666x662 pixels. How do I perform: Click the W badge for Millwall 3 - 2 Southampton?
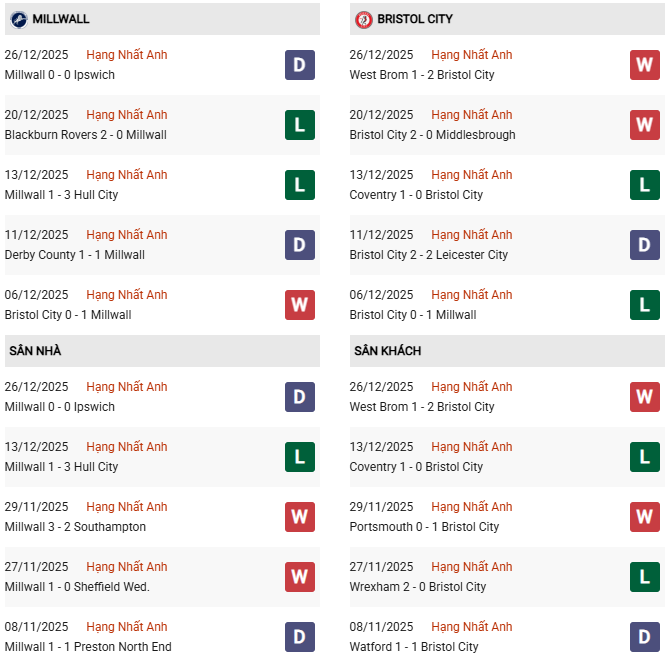299,517
